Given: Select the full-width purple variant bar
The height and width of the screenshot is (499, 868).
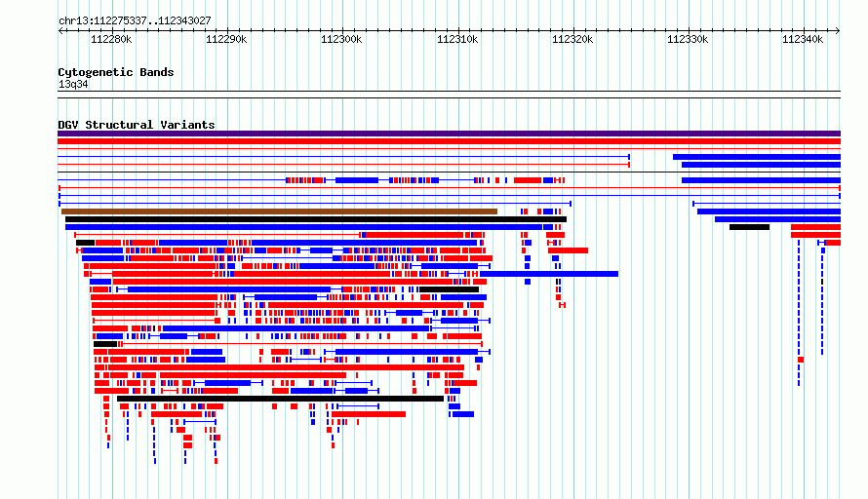Looking at the screenshot, I should pyautogui.click(x=449, y=134).
